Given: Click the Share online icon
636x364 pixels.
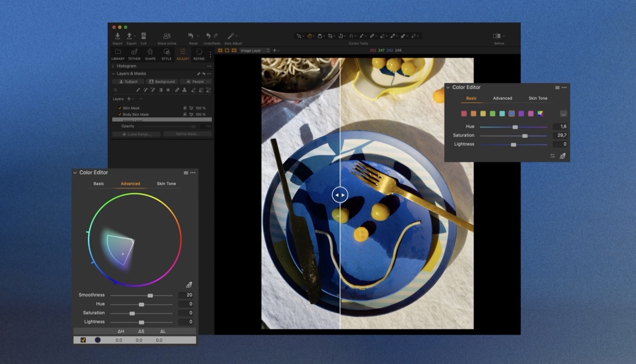Looking at the screenshot, I should 167,36.
